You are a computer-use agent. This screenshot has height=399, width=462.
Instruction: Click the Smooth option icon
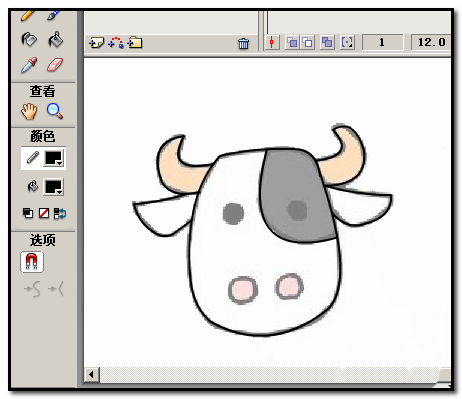(x=33, y=289)
